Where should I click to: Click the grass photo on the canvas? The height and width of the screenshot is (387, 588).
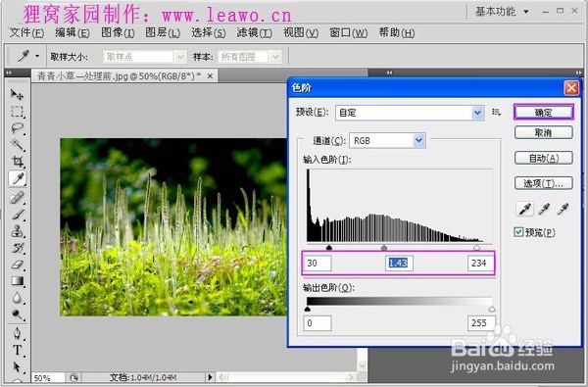(x=173, y=227)
